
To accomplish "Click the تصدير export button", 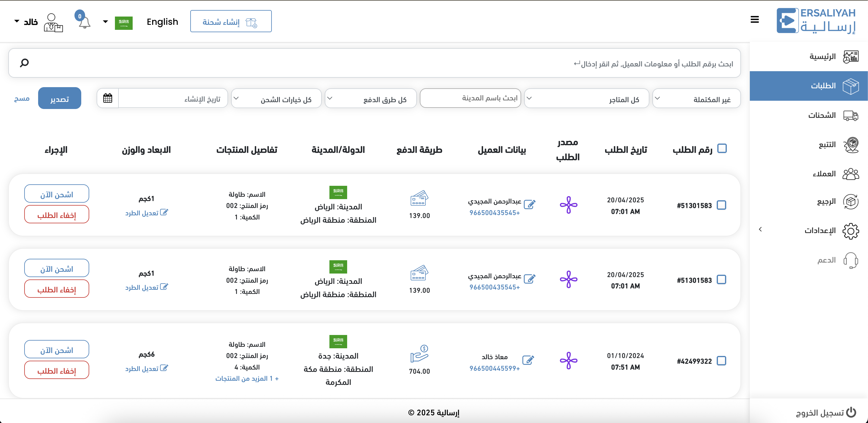I will pos(60,98).
